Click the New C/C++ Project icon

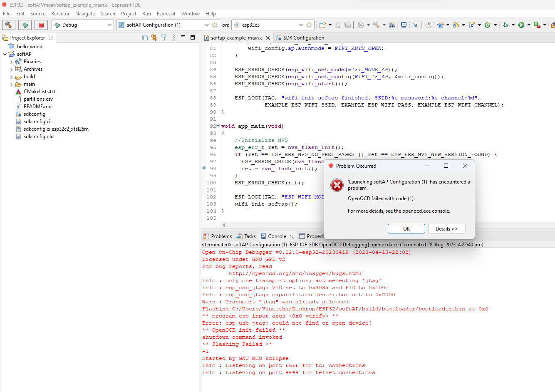[440, 25]
